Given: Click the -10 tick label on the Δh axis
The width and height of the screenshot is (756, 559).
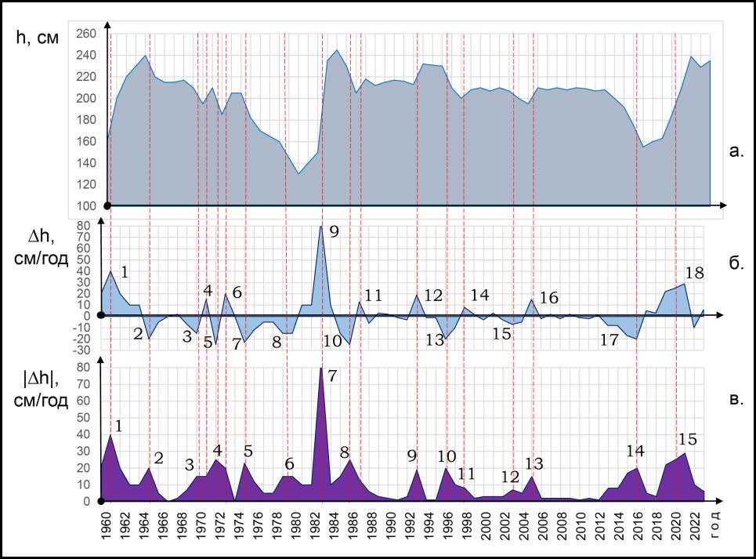Looking at the screenshot, I should click(81, 328).
